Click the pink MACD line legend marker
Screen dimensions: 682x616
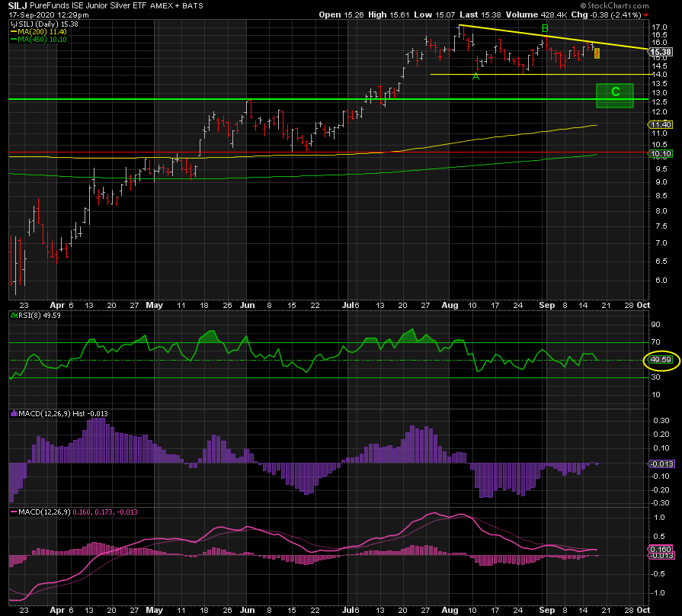point(14,512)
